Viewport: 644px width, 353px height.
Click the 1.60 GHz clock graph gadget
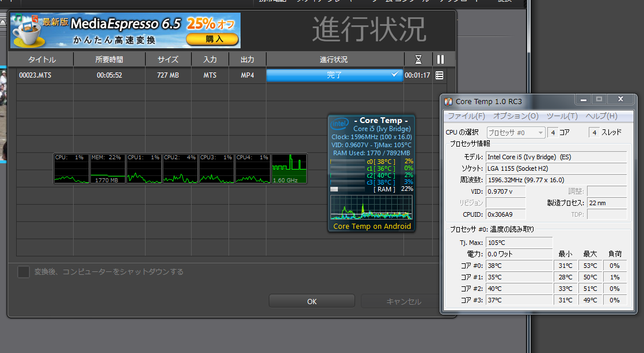coord(289,168)
